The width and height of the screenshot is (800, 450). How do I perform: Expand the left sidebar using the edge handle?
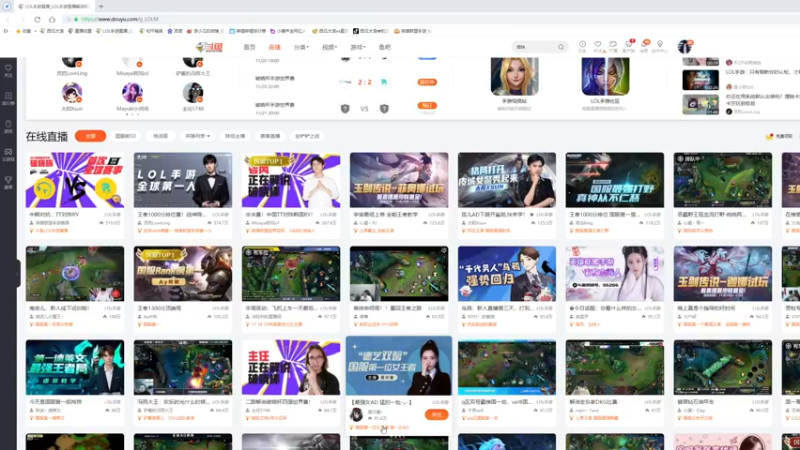coord(18,273)
